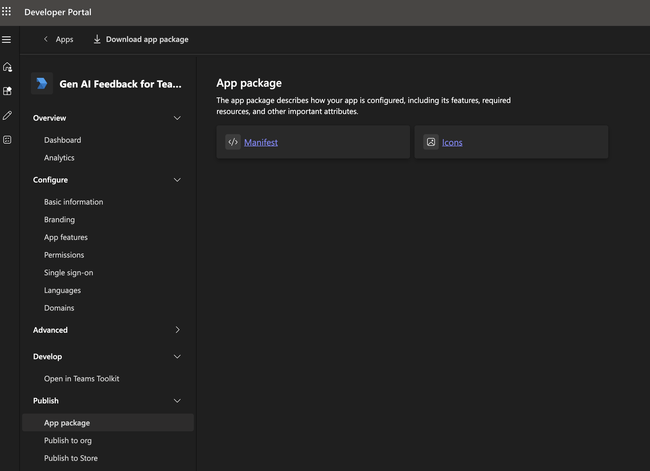Viewport: 650px width, 471px height.
Task: Click the Manifest code icon
Action: [233, 142]
